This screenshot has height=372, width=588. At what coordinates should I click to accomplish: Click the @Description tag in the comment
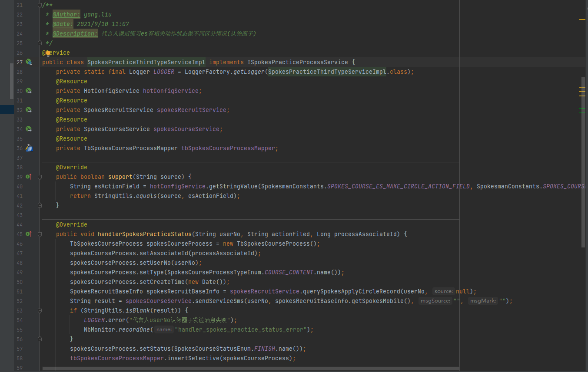pos(75,34)
